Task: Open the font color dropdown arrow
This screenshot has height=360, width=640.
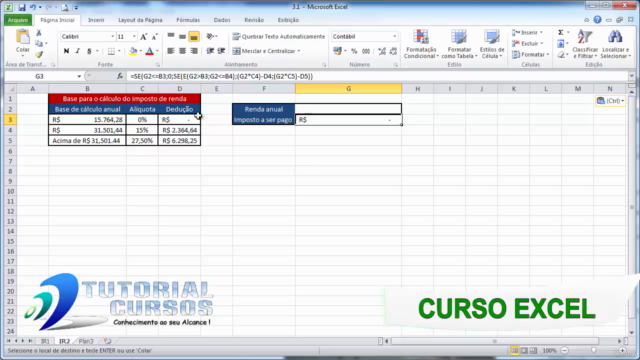Action: pyautogui.click(x=157, y=51)
